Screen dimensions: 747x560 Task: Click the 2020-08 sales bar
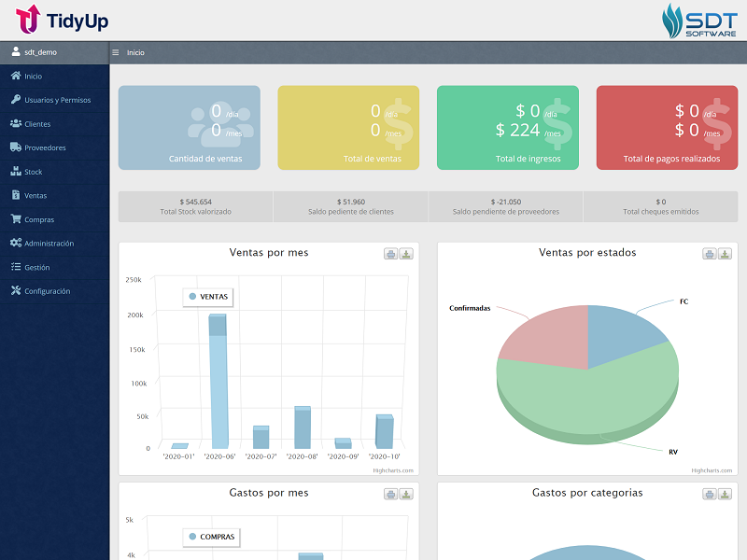(303, 427)
